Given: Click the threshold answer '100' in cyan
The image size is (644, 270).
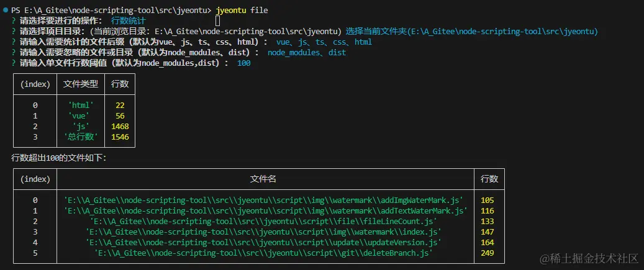Looking at the screenshot, I should click(x=244, y=63).
